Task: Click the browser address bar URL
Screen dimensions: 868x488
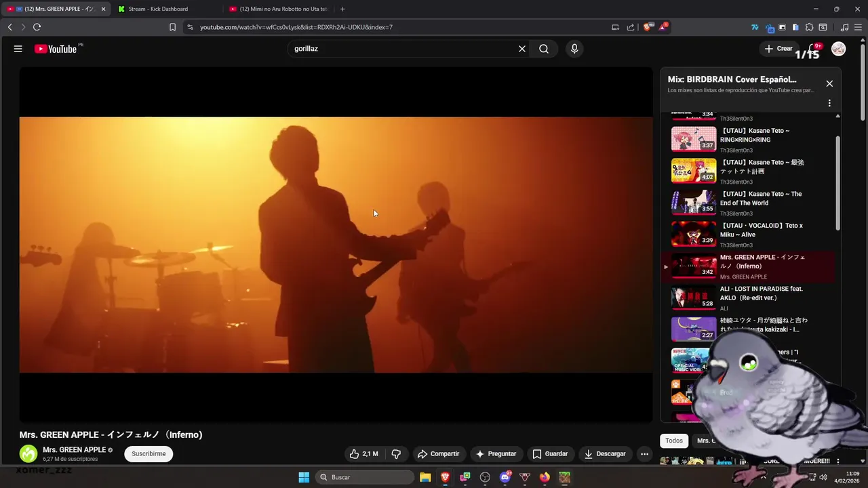Action: [296, 27]
